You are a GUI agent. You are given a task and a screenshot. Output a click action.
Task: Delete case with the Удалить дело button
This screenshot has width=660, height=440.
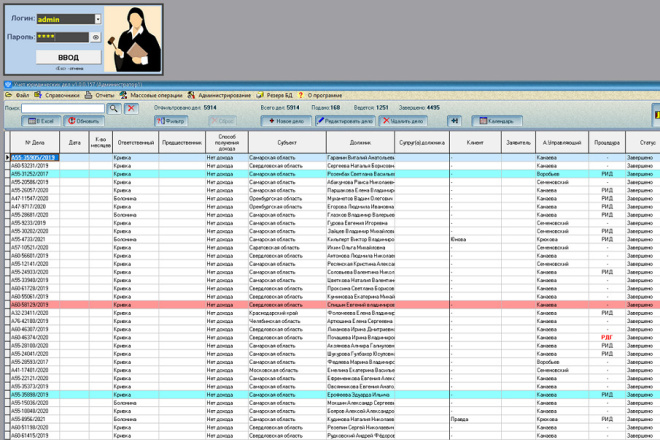pyautogui.click(x=402, y=121)
